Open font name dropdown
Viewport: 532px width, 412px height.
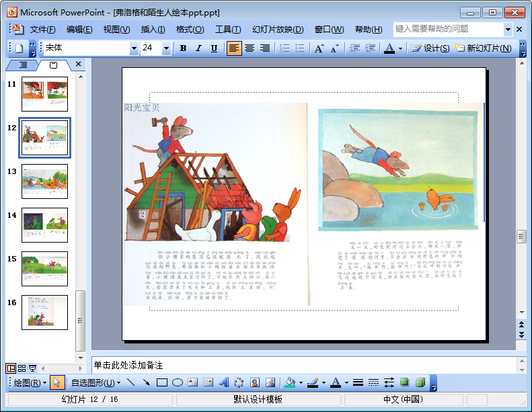pos(134,48)
